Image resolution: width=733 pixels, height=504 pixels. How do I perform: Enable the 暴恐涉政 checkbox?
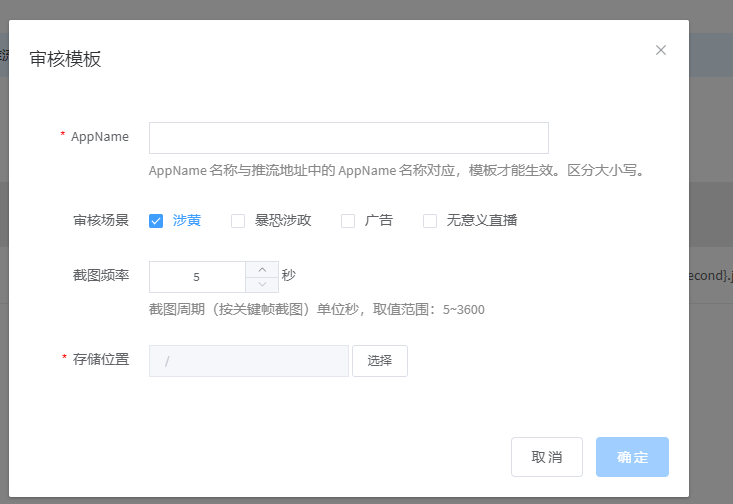click(x=238, y=221)
